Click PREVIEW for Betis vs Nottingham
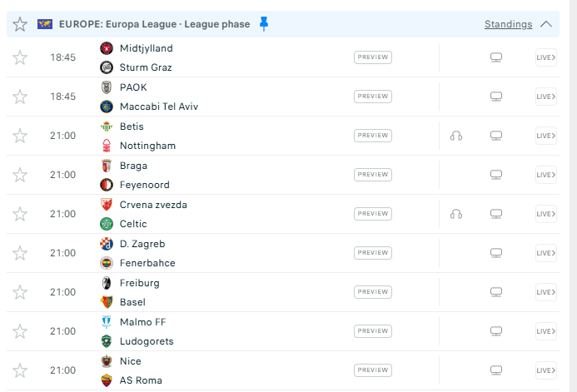Image resolution: width=577 pixels, height=392 pixels. [373, 136]
